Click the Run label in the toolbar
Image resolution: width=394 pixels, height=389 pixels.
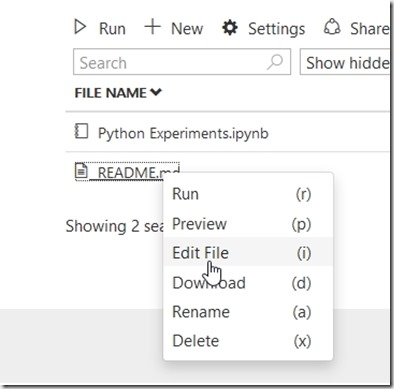click(x=112, y=29)
